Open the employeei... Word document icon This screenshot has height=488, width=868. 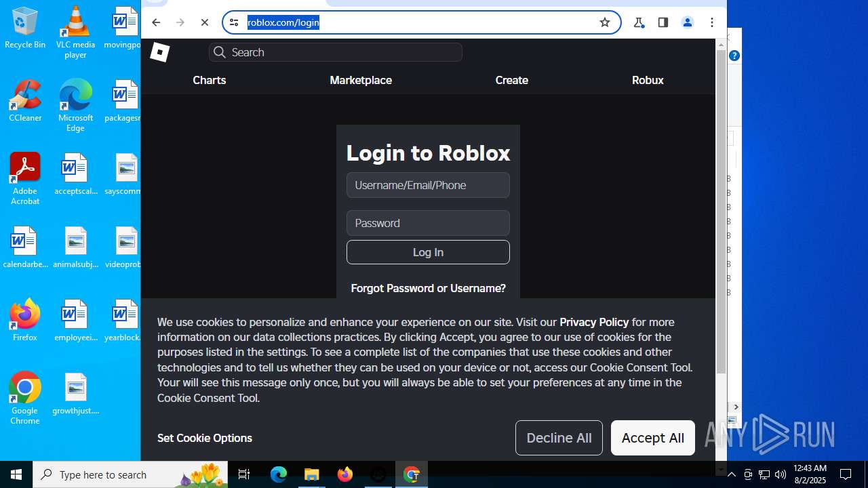(x=75, y=321)
